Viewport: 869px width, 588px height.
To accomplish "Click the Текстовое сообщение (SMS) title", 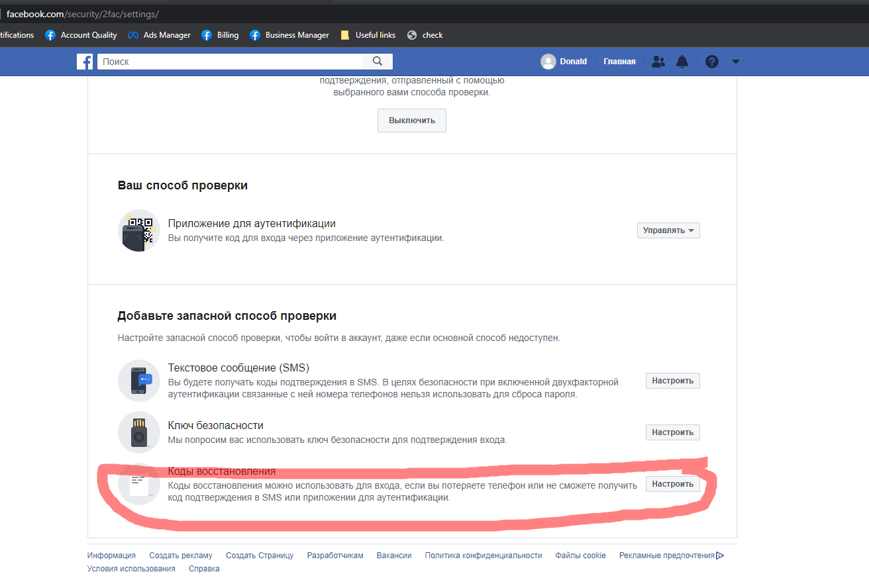I will coord(238,368).
